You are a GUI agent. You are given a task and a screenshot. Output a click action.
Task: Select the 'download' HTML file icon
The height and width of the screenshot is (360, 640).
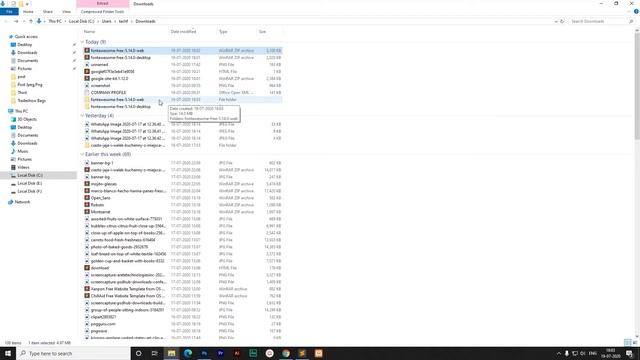tap(87, 268)
